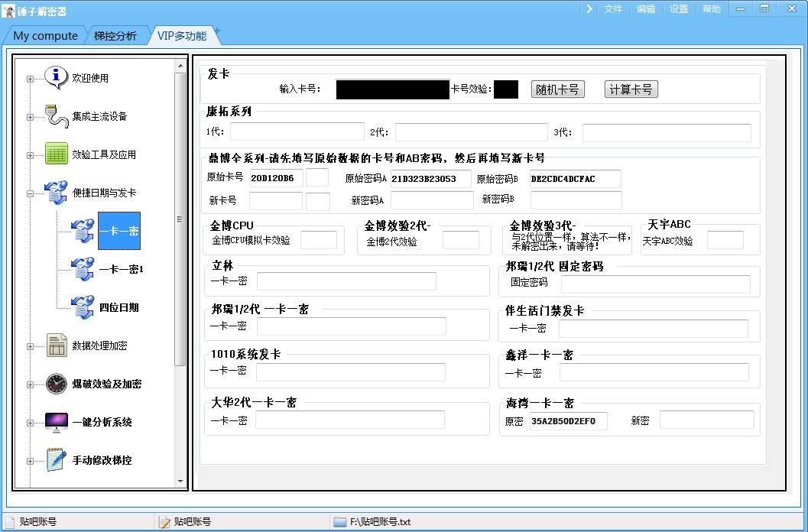This screenshot has height=532, width=808.
Task: Click the add new tab plus icon
Action: pyautogui.click(x=217, y=31)
